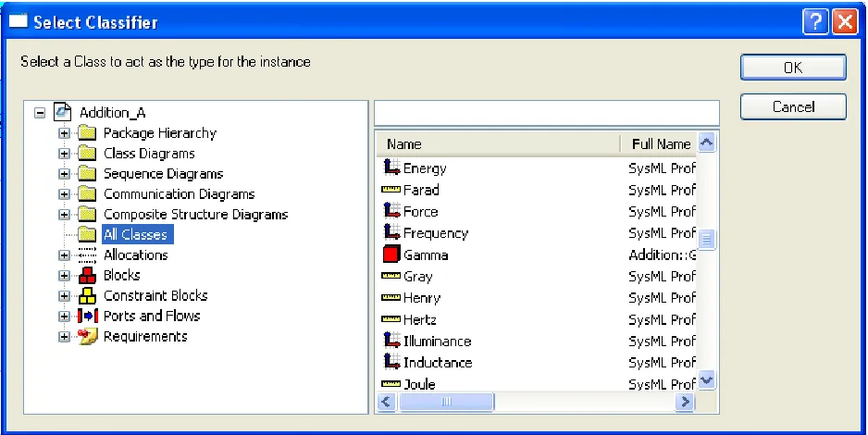Click the Illuminance dimension icon

(391, 340)
